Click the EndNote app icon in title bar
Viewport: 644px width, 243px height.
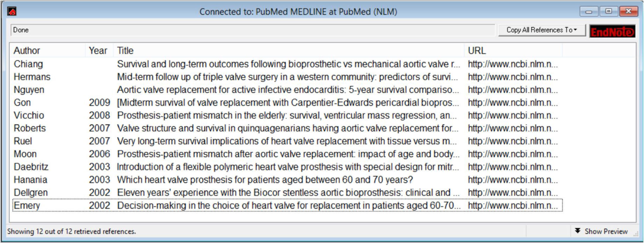click(x=12, y=12)
